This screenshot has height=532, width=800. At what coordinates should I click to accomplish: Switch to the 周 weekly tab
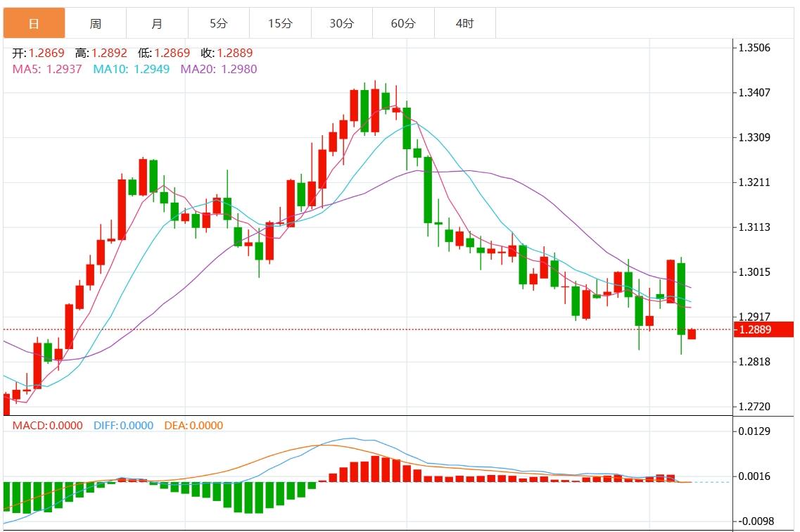point(96,23)
